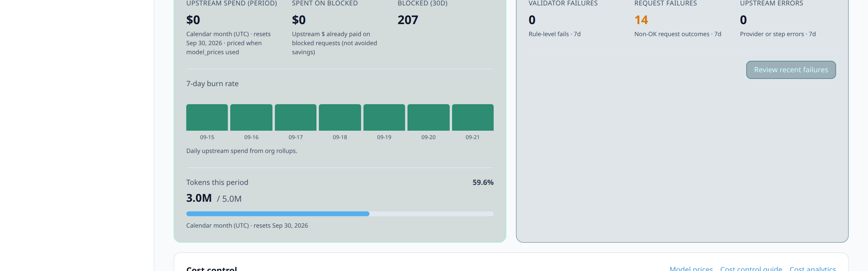The width and height of the screenshot is (868, 271).
Task: Select the 09-19 burn rate bar
Action: pyautogui.click(x=384, y=117)
